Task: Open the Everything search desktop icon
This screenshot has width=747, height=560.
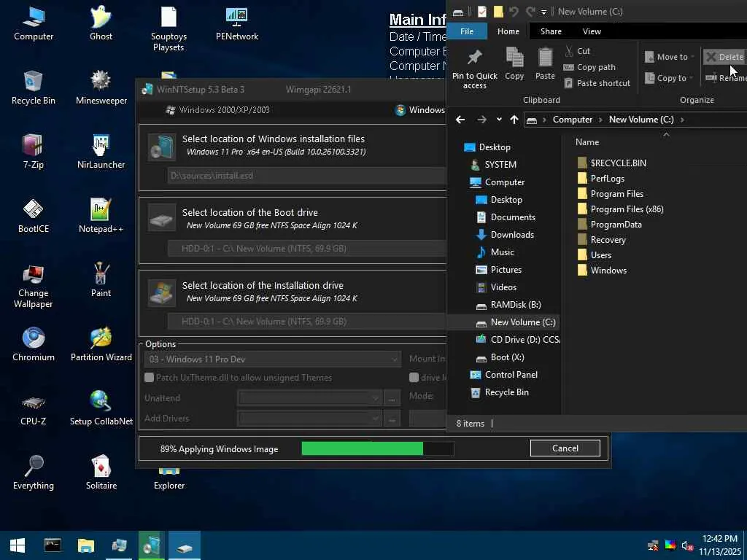Action: pos(34,472)
